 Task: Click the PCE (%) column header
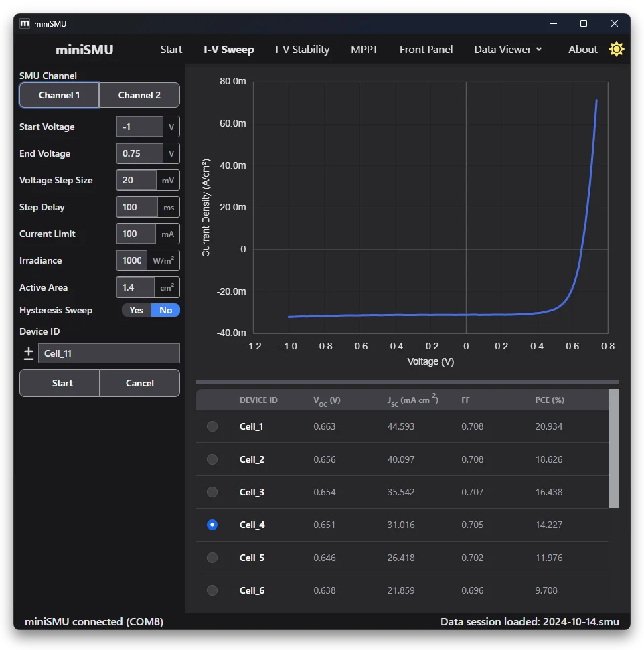point(550,400)
